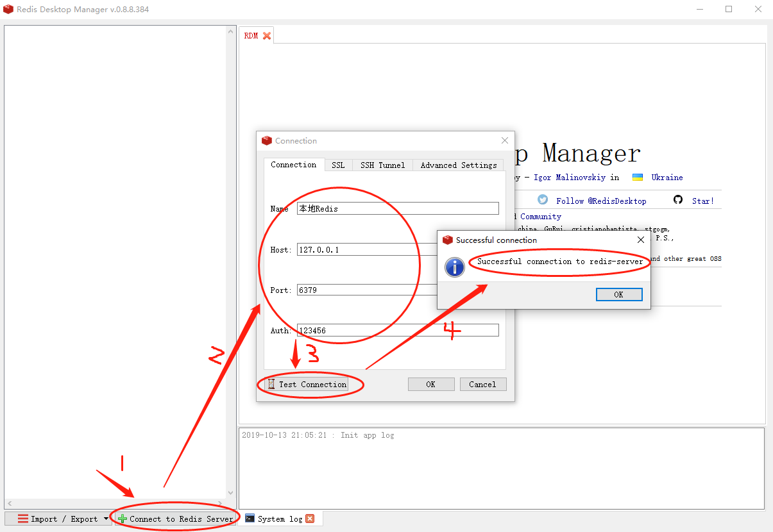Open the SSH Tunnel tab

point(382,165)
